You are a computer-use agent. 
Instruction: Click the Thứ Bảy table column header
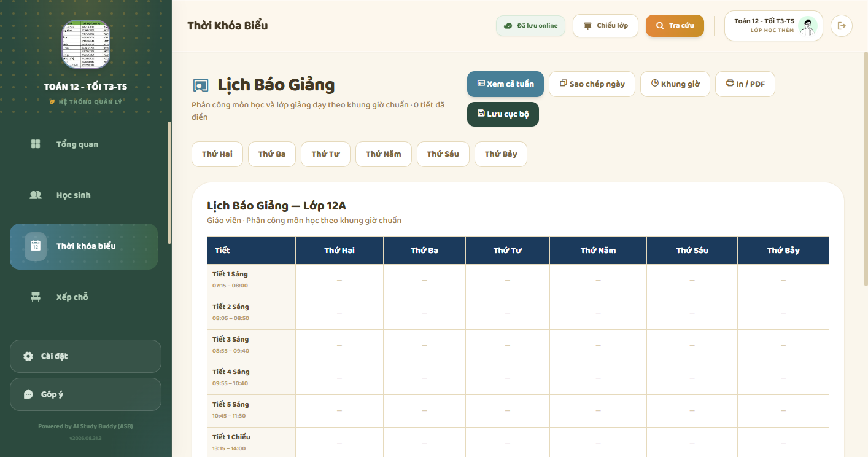click(x=783, y=251)
